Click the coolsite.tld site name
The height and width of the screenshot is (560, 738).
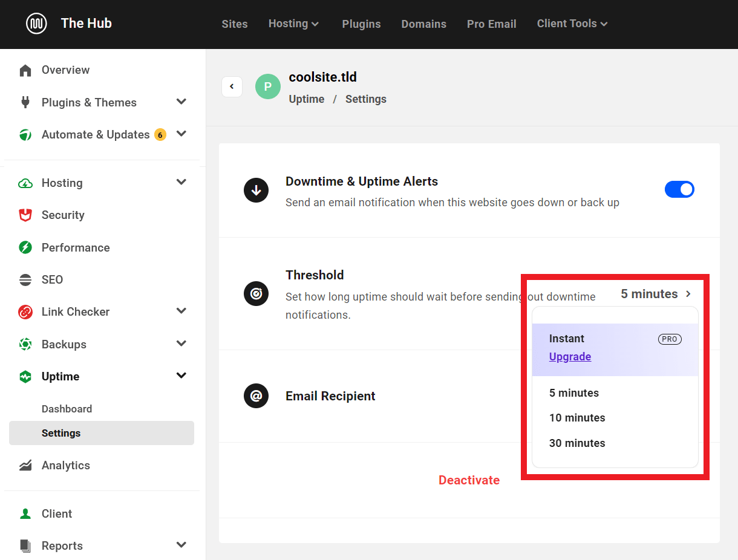[x=323, y=77]
